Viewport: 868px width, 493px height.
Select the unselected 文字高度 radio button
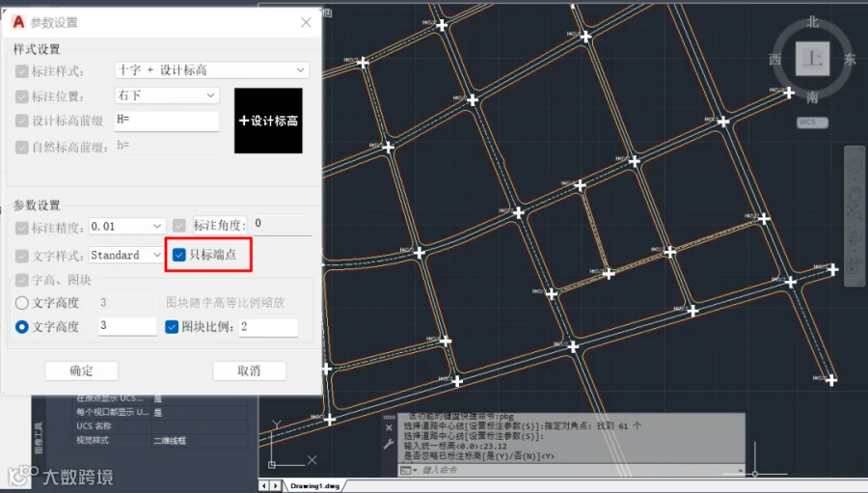tap(21, 303)
